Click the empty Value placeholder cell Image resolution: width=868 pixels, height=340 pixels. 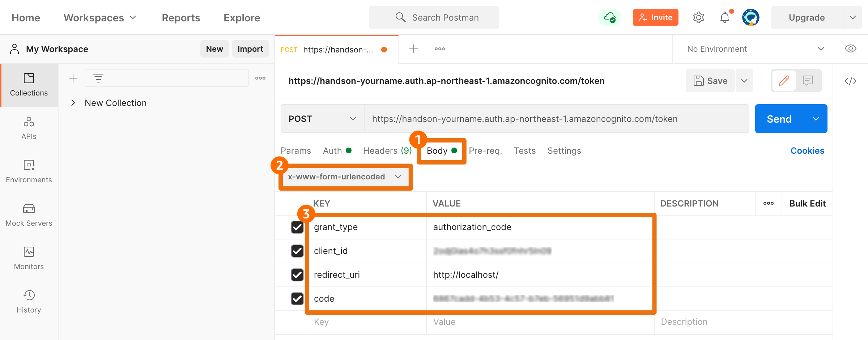(540, 322)
